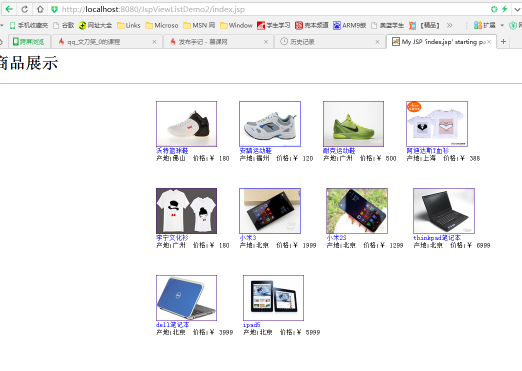Click the 小米3 phone product image
The height and width of the screenshot is (371, 522).
(270, 211)
